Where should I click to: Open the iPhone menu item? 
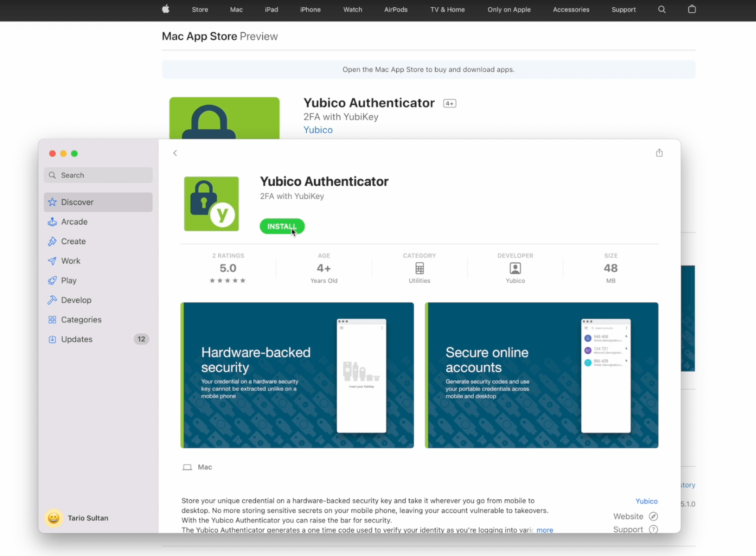310,9
